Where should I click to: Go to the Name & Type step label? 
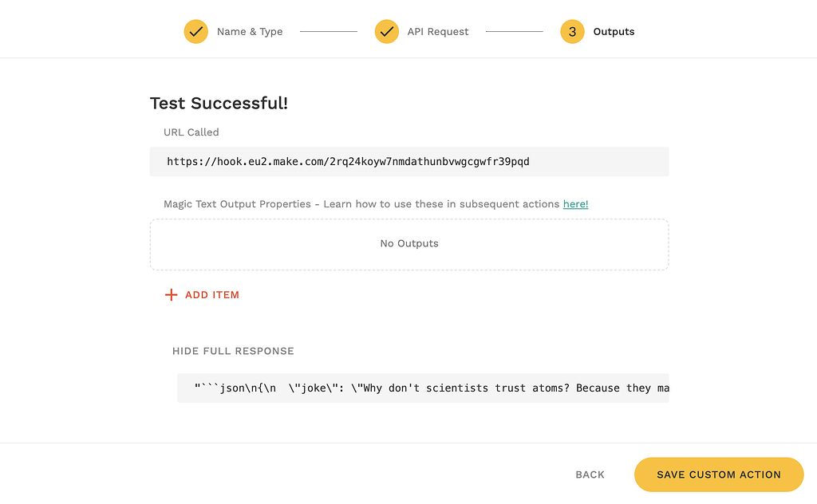[x=250, y=32]
